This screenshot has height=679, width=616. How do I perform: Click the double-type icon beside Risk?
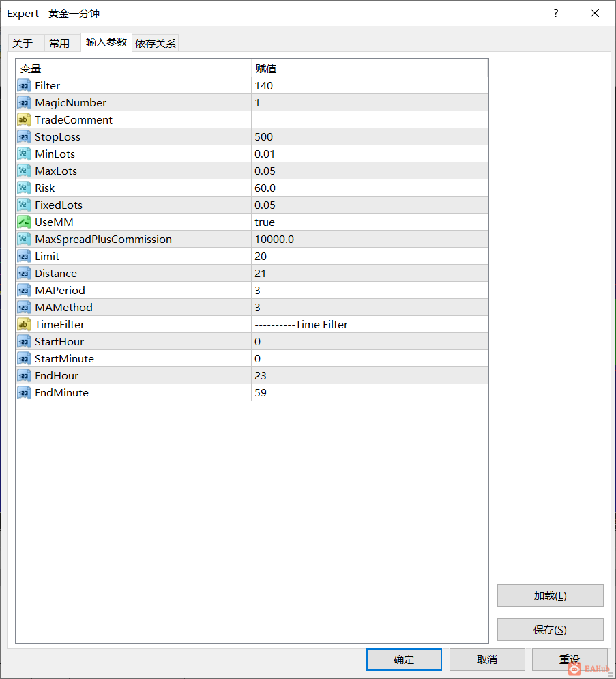pos(24,188)
